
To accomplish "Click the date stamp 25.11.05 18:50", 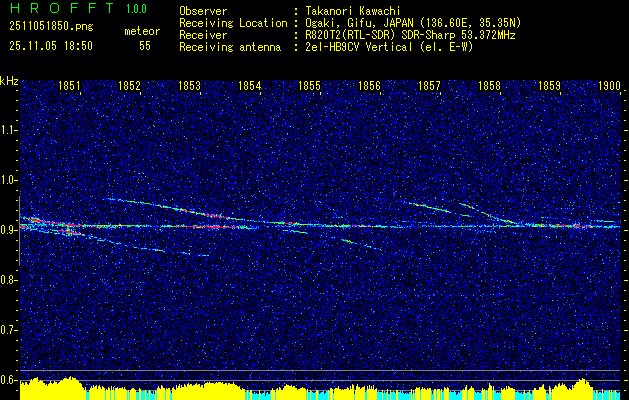I will tap(50, 45).
